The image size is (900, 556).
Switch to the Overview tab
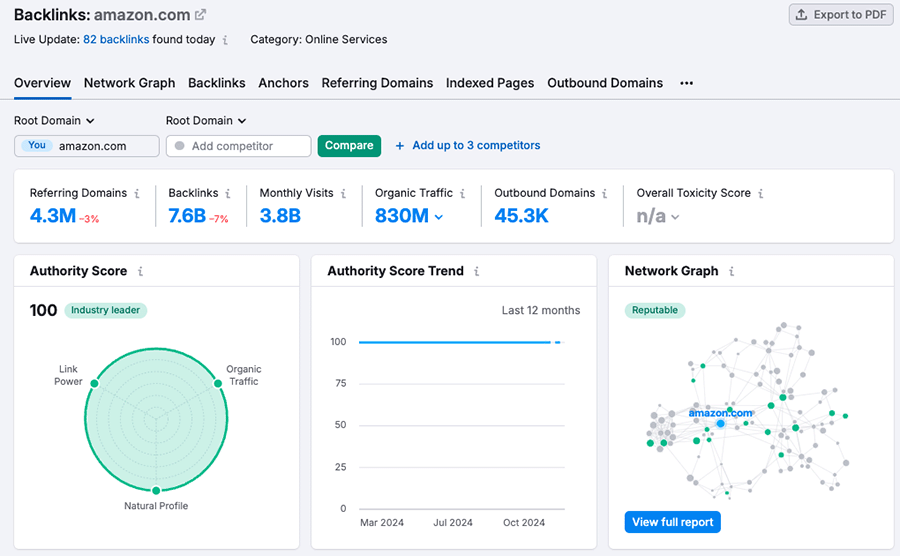pyautogui.click(x=42, y=83)
